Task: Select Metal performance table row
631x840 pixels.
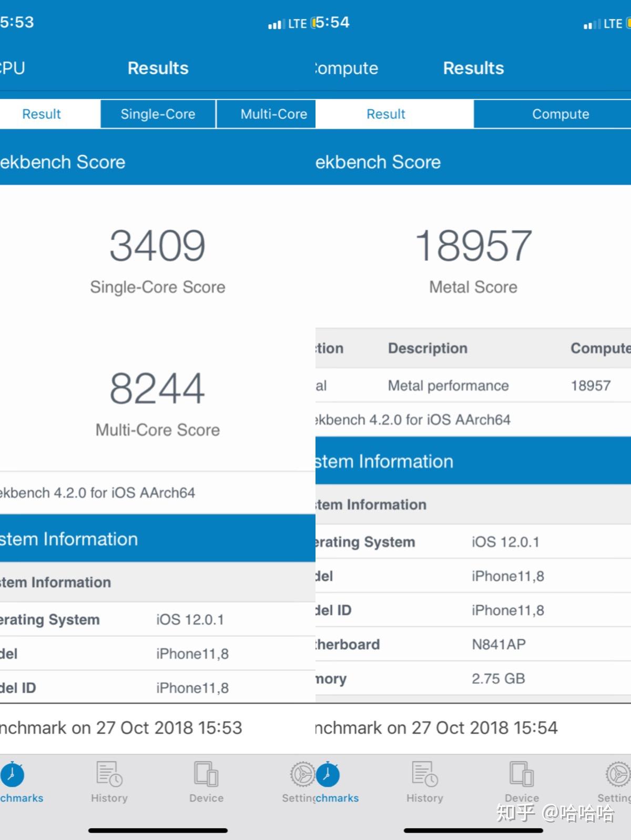Action: click(473, 386)
